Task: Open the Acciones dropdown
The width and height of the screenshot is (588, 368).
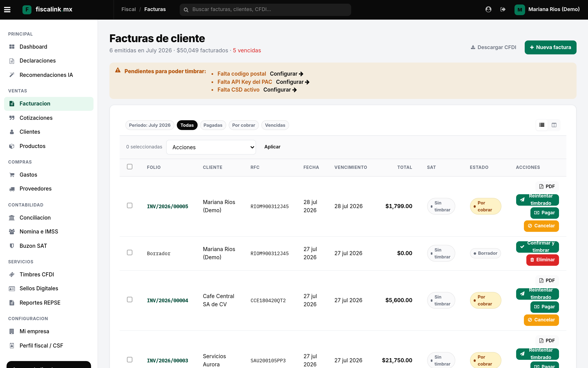Action: point(211,147)
